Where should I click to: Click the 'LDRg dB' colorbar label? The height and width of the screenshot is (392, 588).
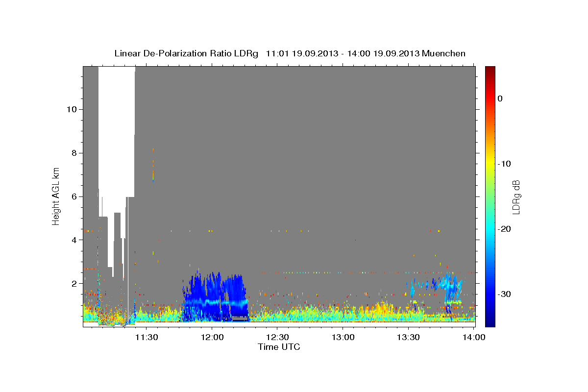(515, 196)
